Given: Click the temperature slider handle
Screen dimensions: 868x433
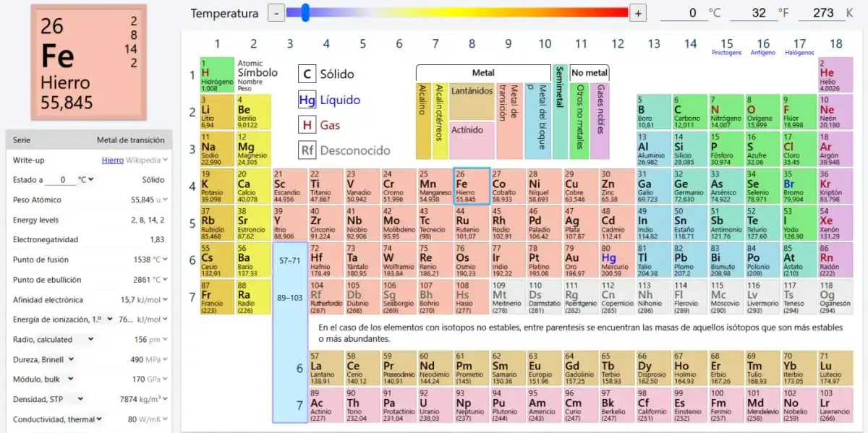Looking at the screenshot, I should (305, 12).
